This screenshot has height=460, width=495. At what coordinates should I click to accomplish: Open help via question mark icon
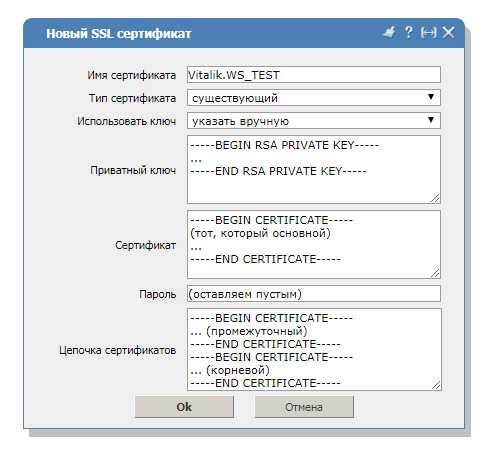click(x=409, y=32)
